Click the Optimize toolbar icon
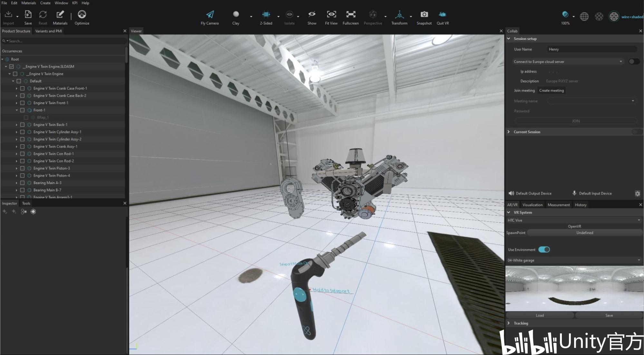The height and width of the screenshot is (355, 644). [82, 15]
